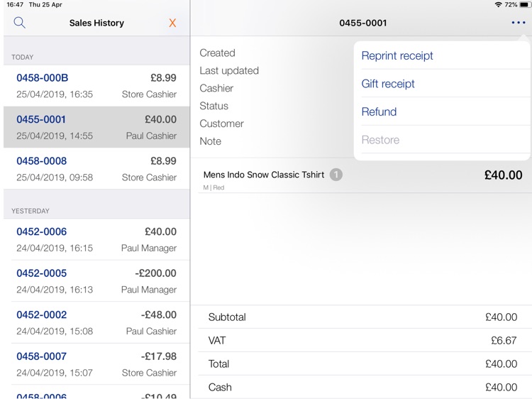Click the Status field label

(x=214, y=106)
